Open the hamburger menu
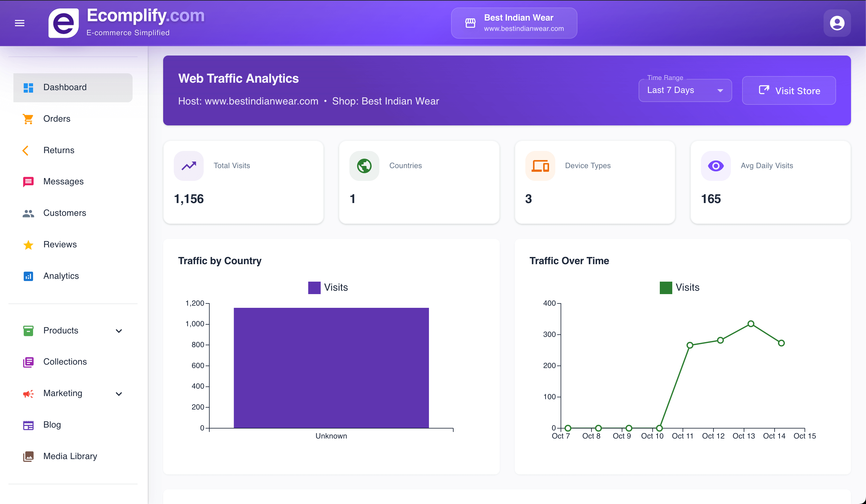The width and height of the screenshot is (866, 504). (x=20, y=23)
